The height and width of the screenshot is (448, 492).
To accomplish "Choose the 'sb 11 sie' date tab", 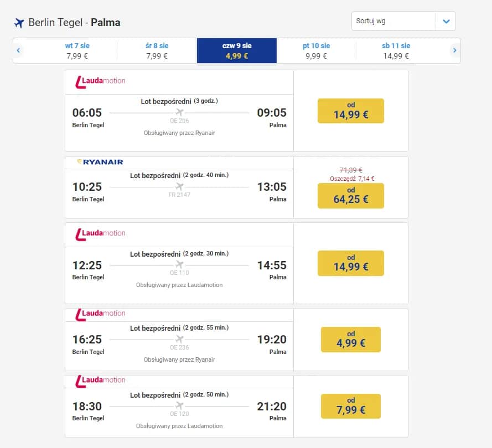I will 396,50.
